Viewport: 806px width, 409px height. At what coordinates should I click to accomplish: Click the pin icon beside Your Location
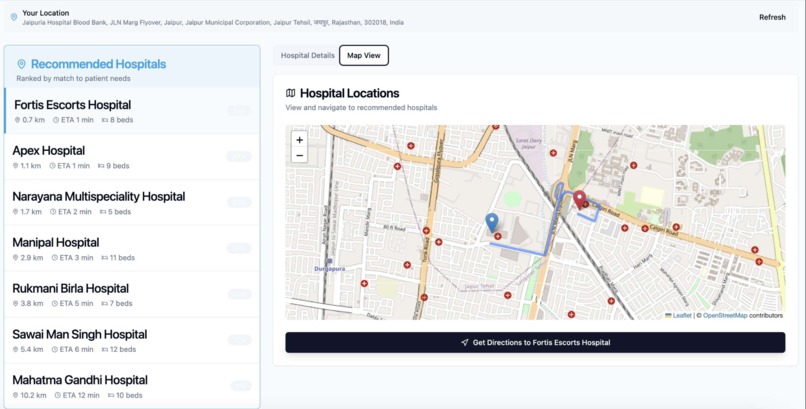coord(14,17)
